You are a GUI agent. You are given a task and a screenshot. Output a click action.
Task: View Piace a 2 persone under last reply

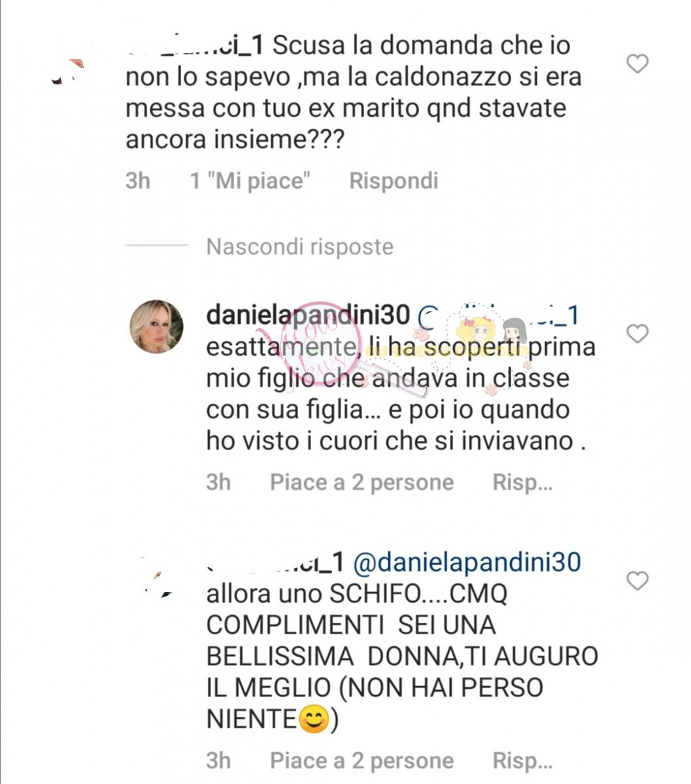point(362,760)
